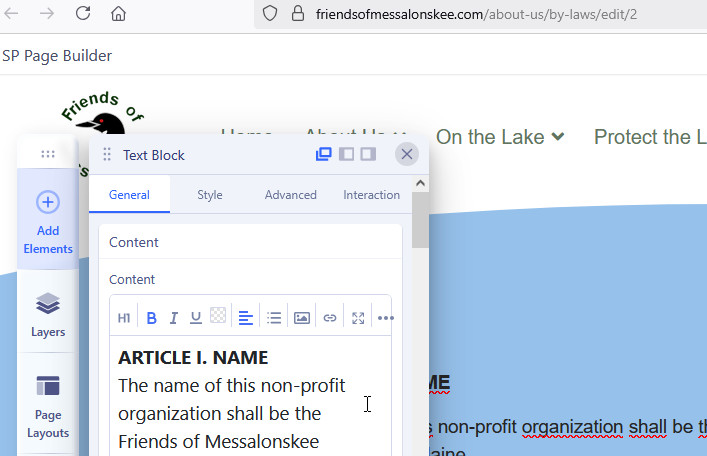Open the H1 heading format selector
The width and height of the screenshot is (707, 456).
tap(124, 318)
